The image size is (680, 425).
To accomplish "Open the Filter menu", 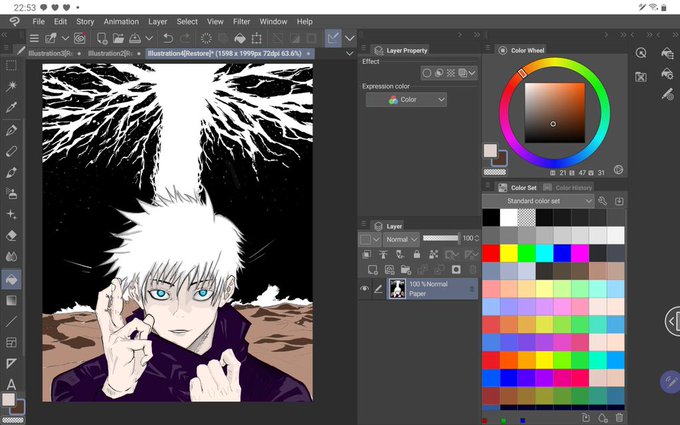I will (x=241, y=21).
